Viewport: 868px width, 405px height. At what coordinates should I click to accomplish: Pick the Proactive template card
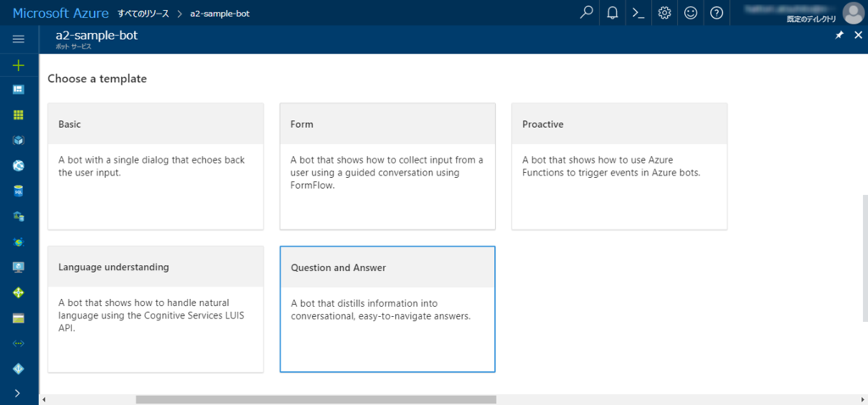pos(619,166)
